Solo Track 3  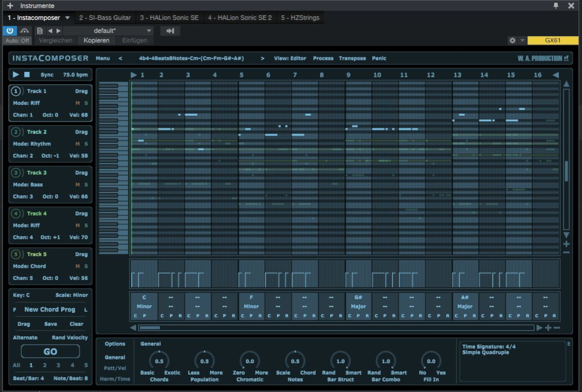point(86,185)
